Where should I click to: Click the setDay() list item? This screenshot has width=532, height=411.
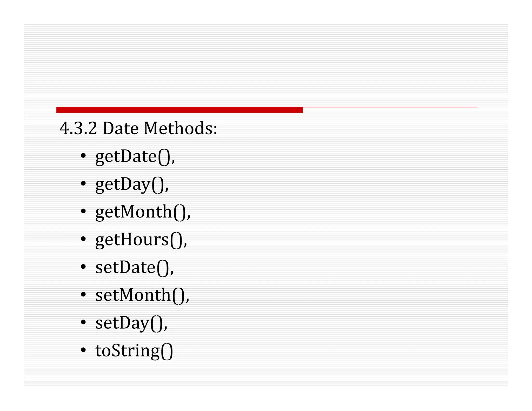[131, 323]
